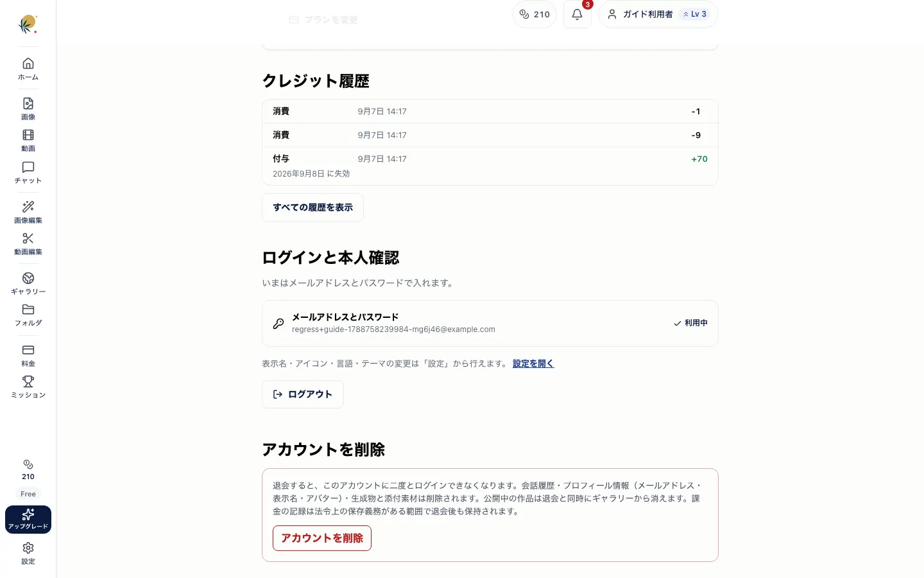Open 画像編集 image editing tool
Screen dimensions: 924x578
pyautogui.click(x=28, y=212)
